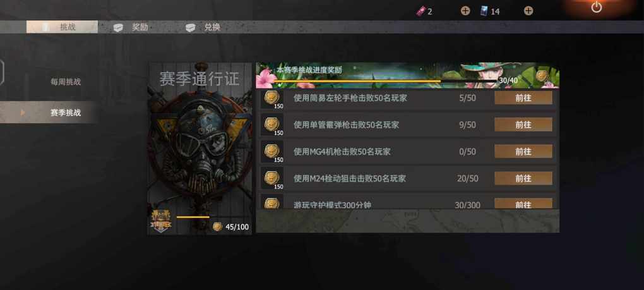Select 每周挑战 in the sidebar

click(66, 82)
